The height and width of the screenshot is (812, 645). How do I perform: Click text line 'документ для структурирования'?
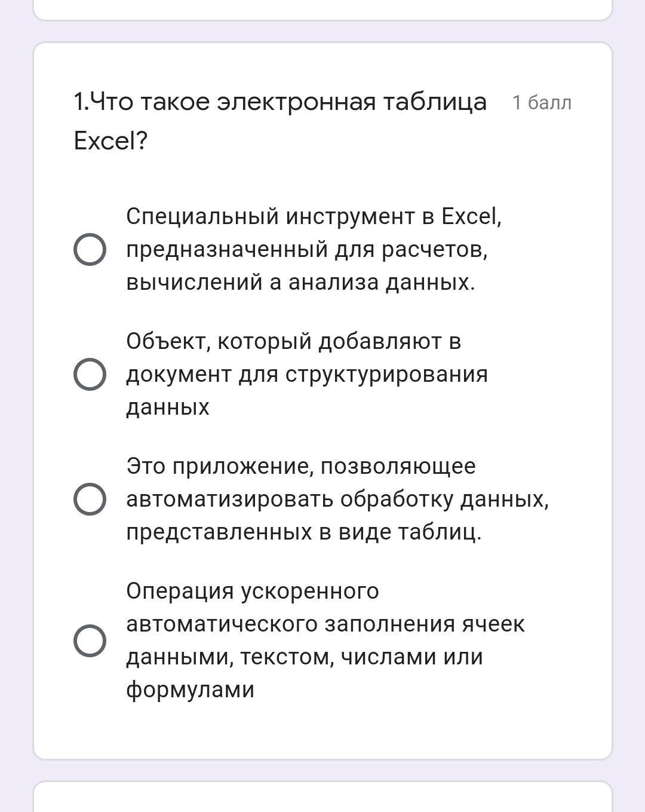click(x=307, y=374)
